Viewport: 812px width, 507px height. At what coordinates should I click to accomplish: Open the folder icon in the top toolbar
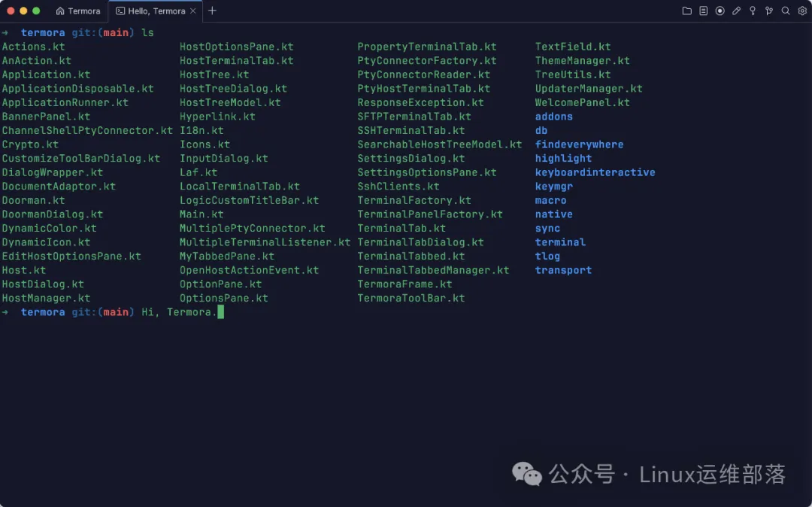pyautogui.click(x=686, y=11)
